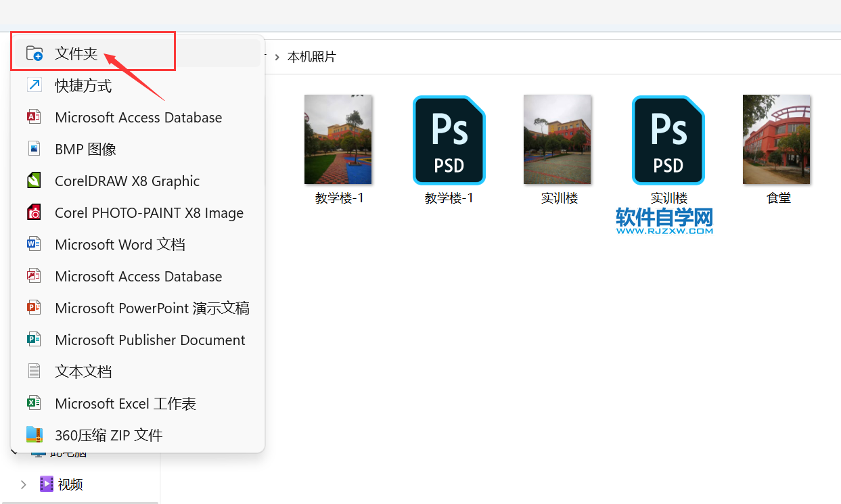Click the 文件夹 new folder icon
The height and width of the screenshot is (504, 841).
[34, 53]
